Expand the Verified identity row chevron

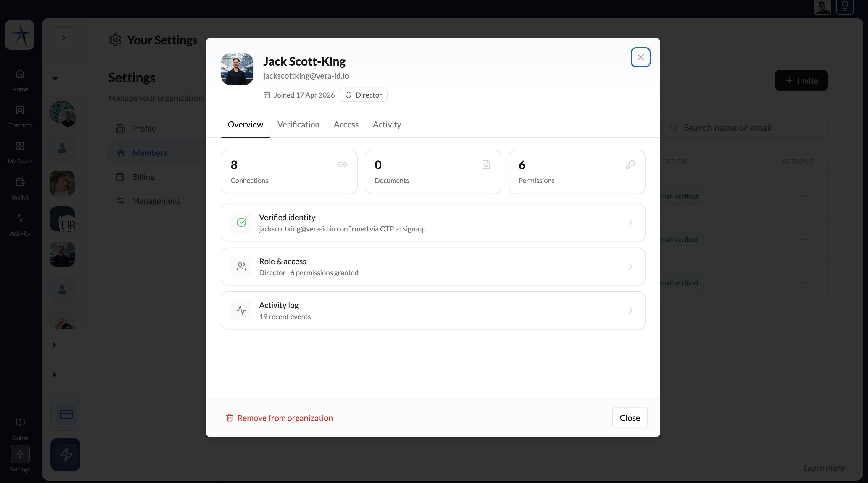coord(630,223)
